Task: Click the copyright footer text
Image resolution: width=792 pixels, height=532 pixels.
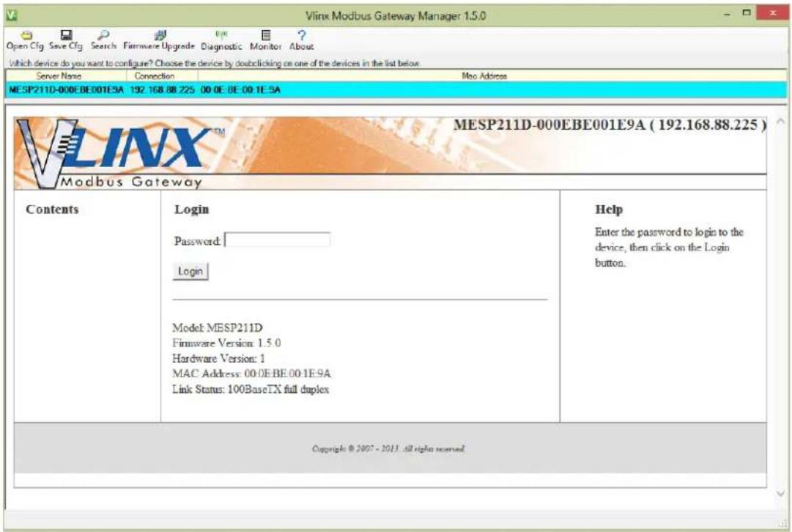Action: click(x=388, y=448)
